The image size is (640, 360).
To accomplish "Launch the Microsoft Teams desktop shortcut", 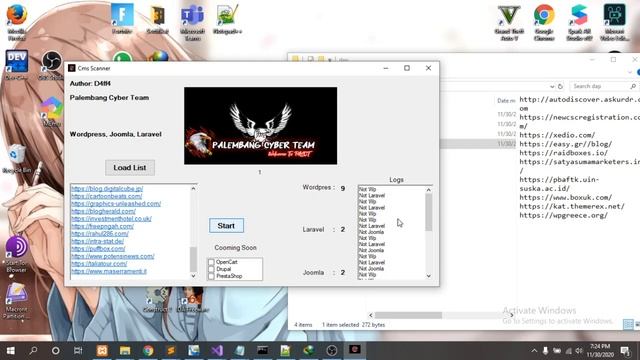I will pyautogui.click(x=192, y=21).
